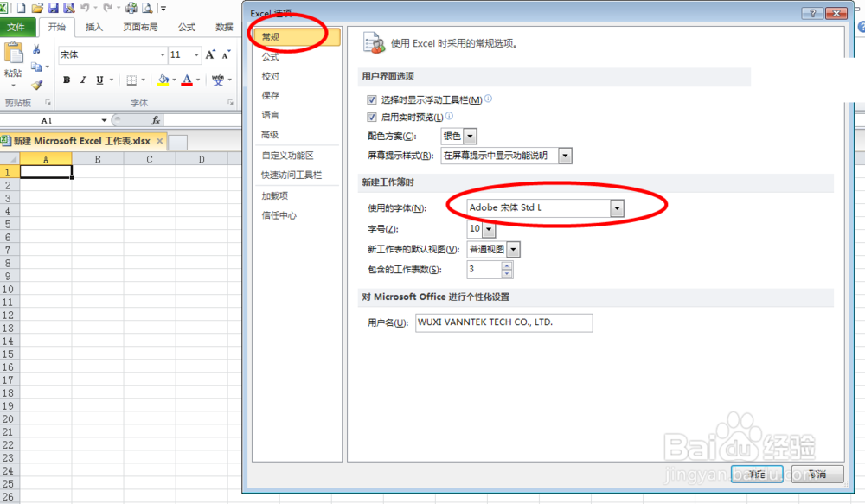Click the 确定 OK button
The width and height of the screenshot is (865, 504).
point(757,474)
